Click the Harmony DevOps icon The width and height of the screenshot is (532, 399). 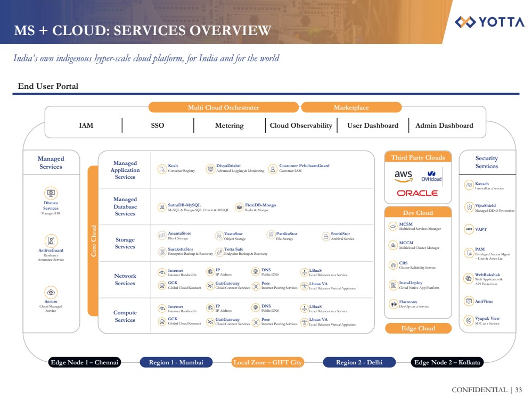click(392, 304)
